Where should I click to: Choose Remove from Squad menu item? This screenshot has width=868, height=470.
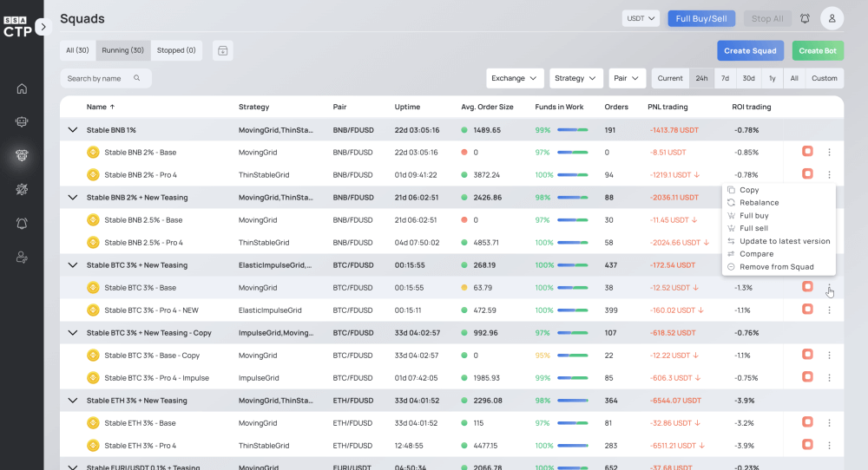(779, 266)
